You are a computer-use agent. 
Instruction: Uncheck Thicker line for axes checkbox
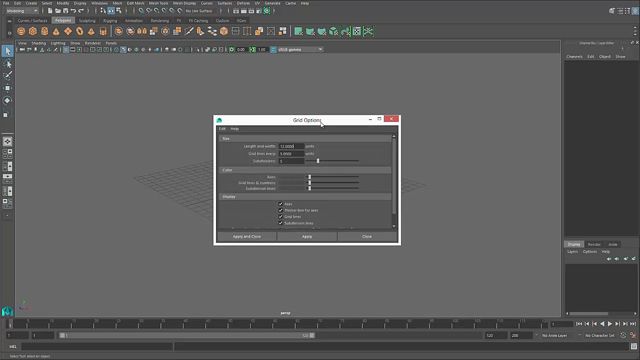point(280,210)
